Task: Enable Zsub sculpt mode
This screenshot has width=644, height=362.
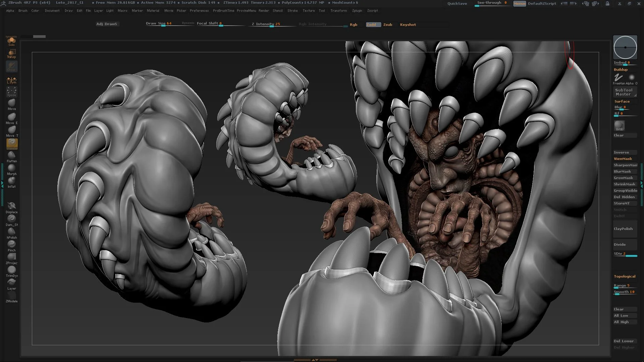Action: 388,25
